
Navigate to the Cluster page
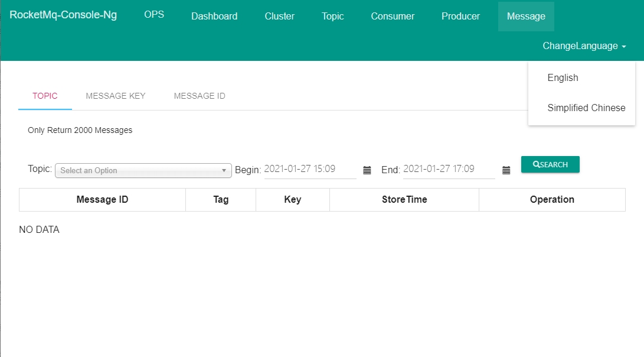tap(279, 17)
